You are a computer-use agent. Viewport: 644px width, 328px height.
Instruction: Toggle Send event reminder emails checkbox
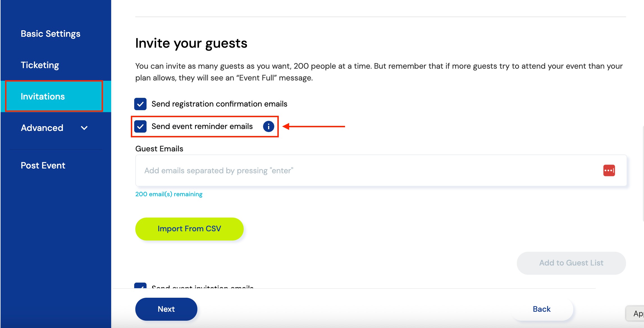[140, 126]
